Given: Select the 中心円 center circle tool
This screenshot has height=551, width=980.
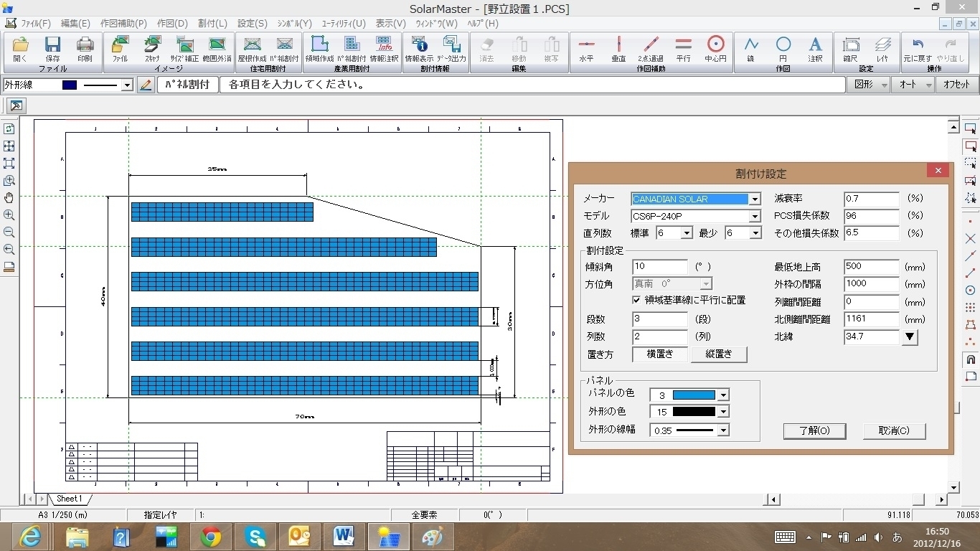Looking at the screenshot, I should 715,48.
